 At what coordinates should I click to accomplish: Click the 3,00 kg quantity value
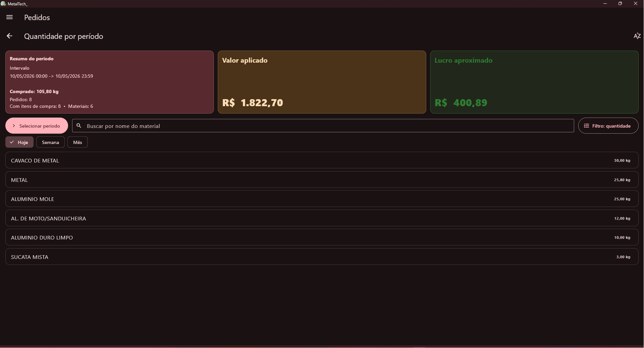coord(623,257)
